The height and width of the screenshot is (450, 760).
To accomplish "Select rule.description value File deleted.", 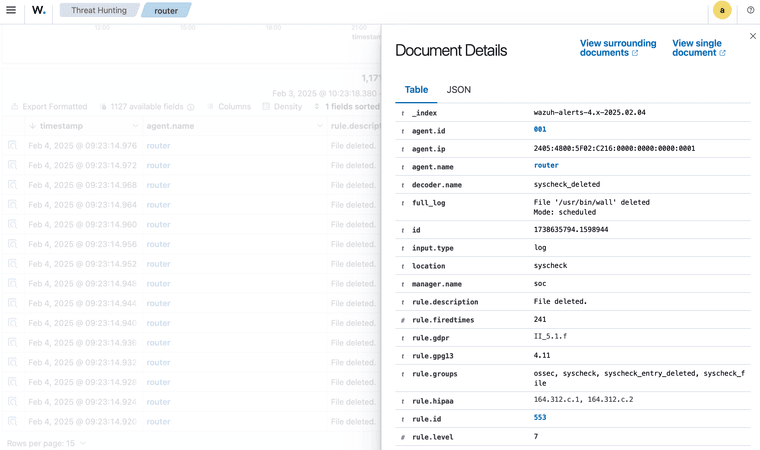I will click(x=560, y=301).
